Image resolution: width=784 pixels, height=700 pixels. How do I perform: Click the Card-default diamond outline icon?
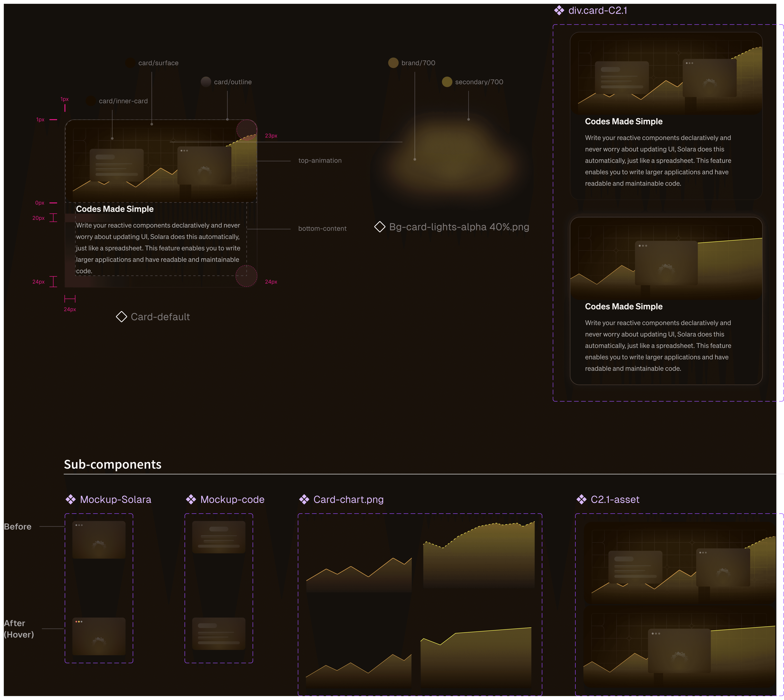pos(122,316)
